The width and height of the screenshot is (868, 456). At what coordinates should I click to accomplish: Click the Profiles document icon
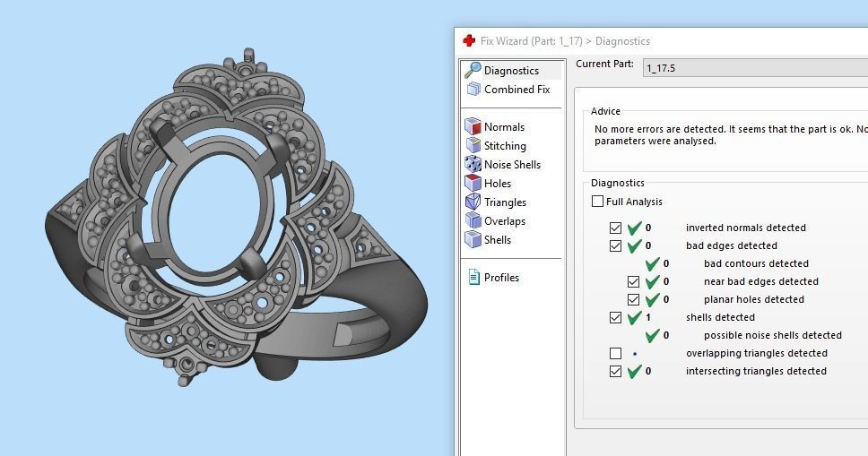(x=473, y=277)
